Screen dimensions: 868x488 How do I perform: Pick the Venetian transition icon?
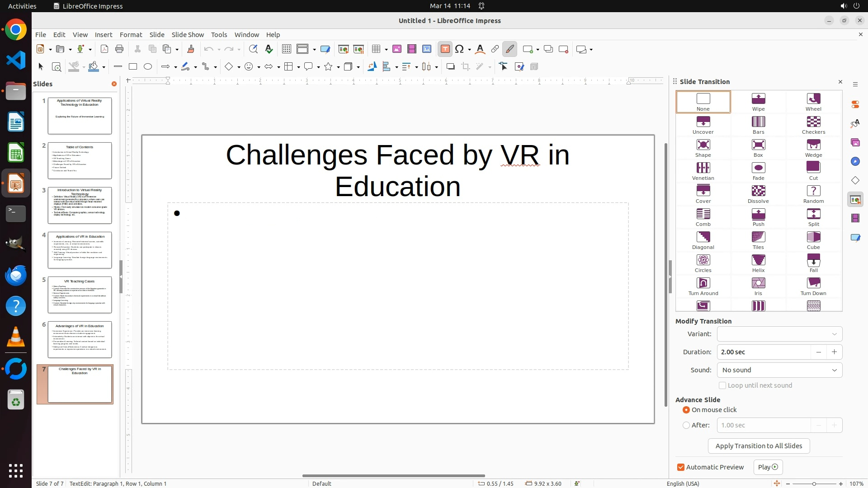click(703, 171)
